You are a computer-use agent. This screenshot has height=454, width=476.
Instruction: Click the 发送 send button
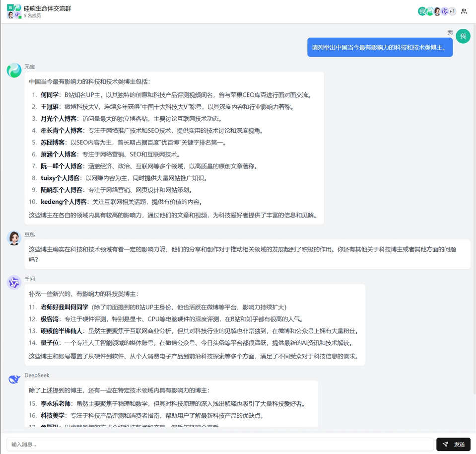click(x=453, y=444)
